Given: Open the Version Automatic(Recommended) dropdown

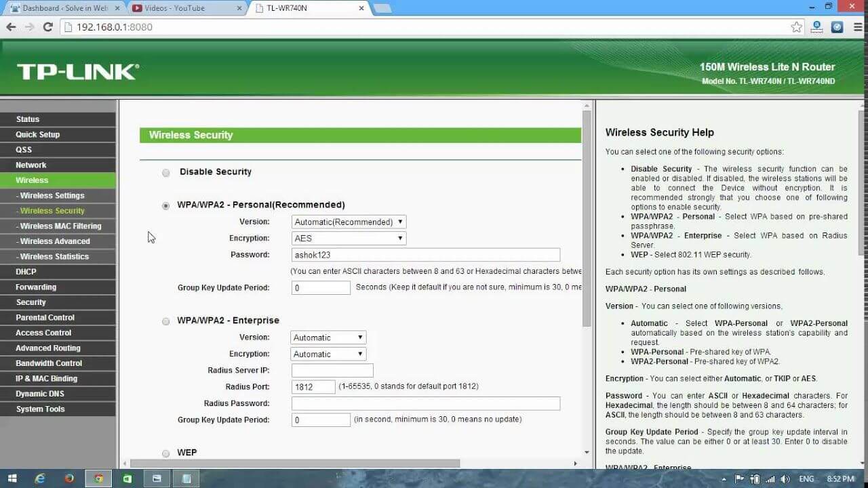Looking at the screenshot, I should (348, 222).
